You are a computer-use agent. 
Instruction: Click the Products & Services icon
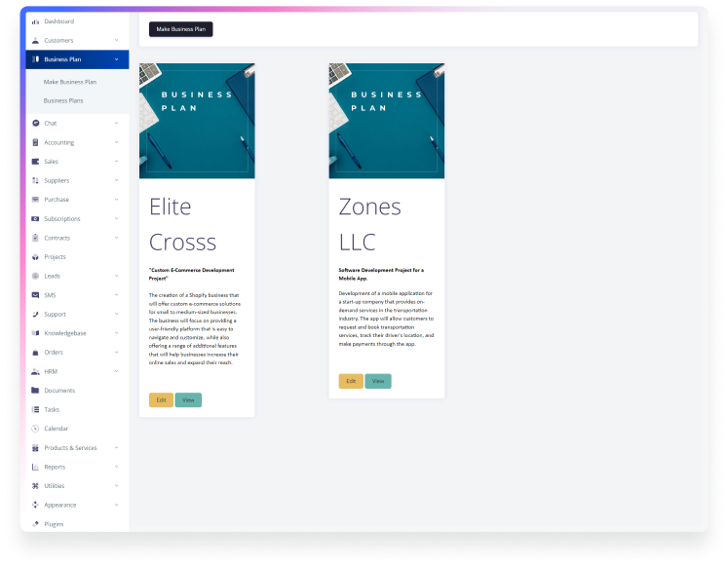tap(35, 448)
